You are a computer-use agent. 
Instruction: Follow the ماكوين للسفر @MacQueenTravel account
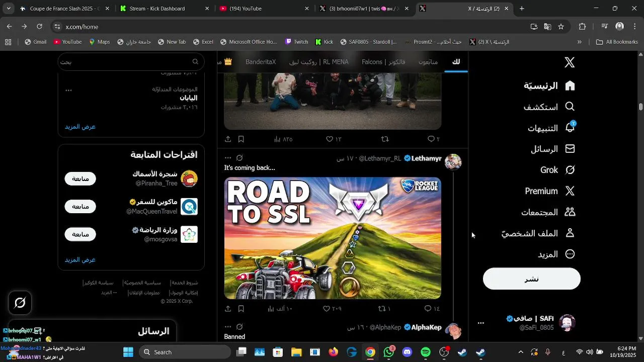80,206
